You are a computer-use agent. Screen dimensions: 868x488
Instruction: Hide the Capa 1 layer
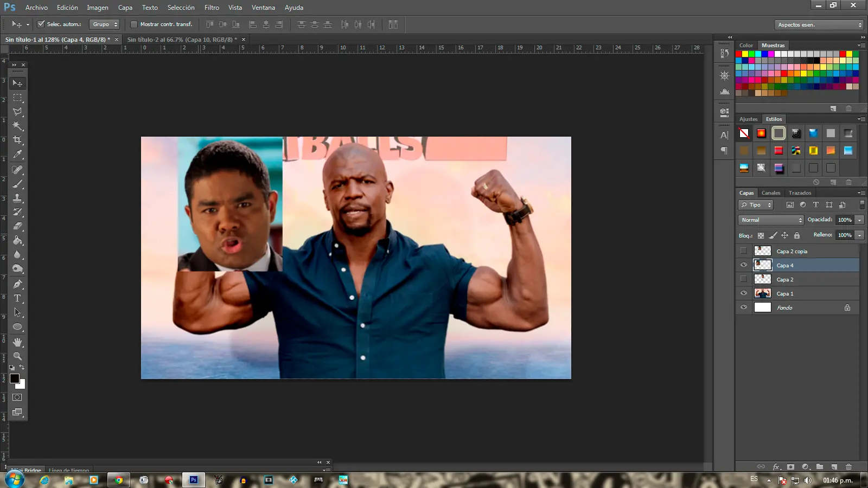point(744,293)
